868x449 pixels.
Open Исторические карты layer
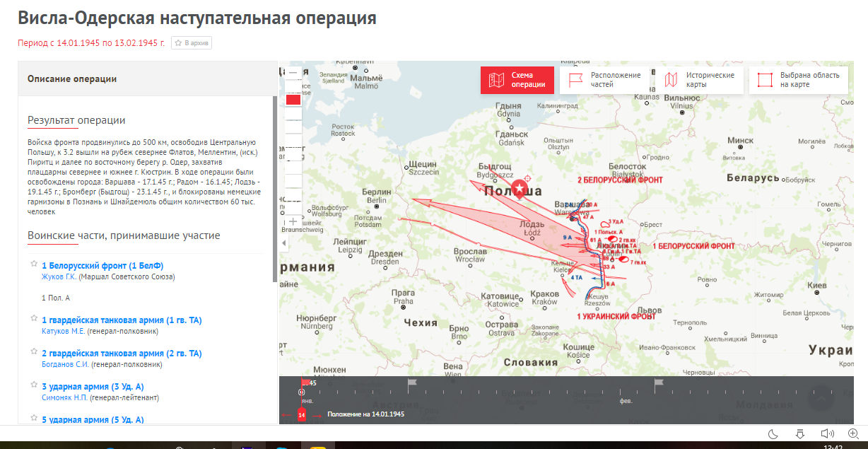[x=700, y=80]
